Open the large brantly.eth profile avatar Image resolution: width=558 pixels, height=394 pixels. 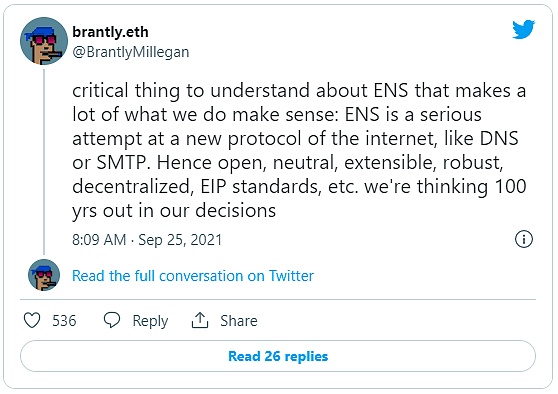(x=44, y=41)
